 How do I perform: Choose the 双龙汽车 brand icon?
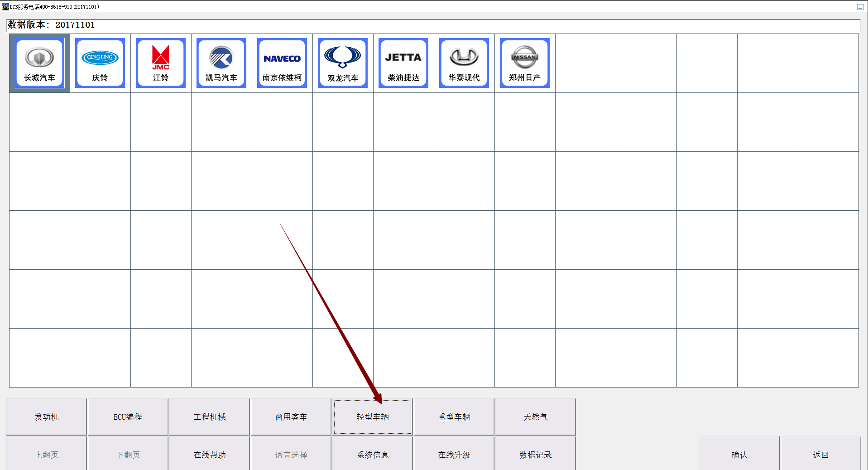pyautogui.click(x=343, y=63)
